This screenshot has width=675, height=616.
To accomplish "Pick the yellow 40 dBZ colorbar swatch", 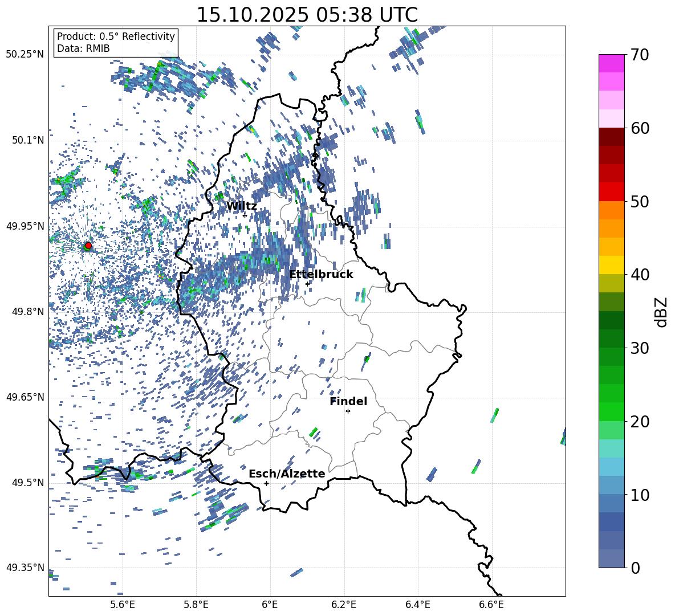I will (612, 265).
